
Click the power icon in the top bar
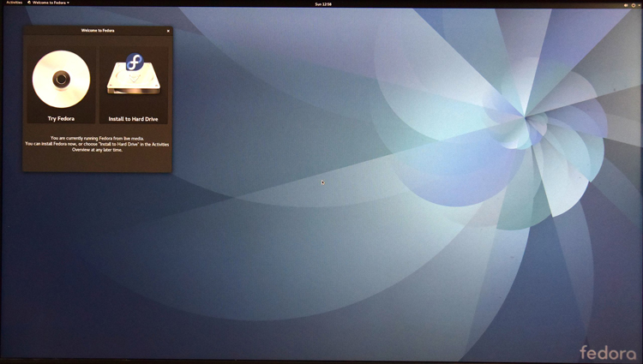pyautogui.click(x=634, y=5)
